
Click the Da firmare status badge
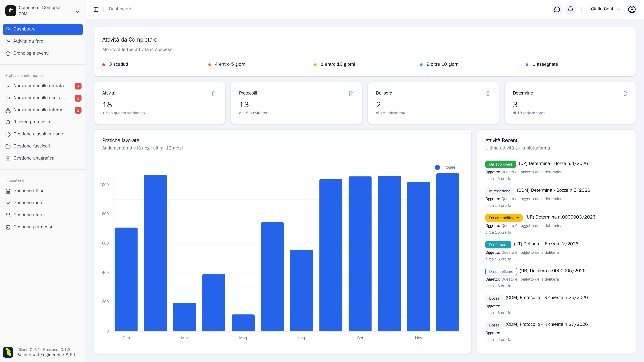click(498, 245)
